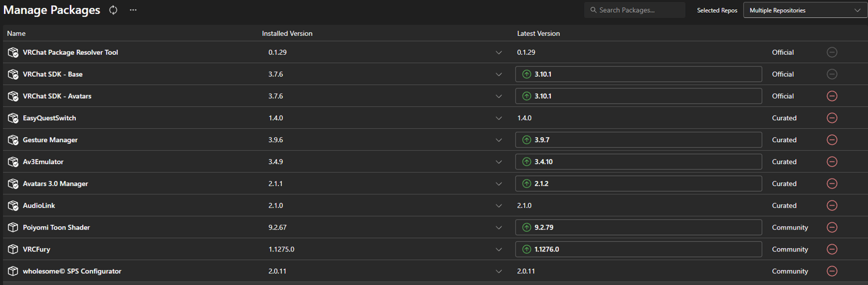Expand installed version dropdown for Av3Emulator
868x285 pixels.
pyautogui.click(x=499, y=162)
